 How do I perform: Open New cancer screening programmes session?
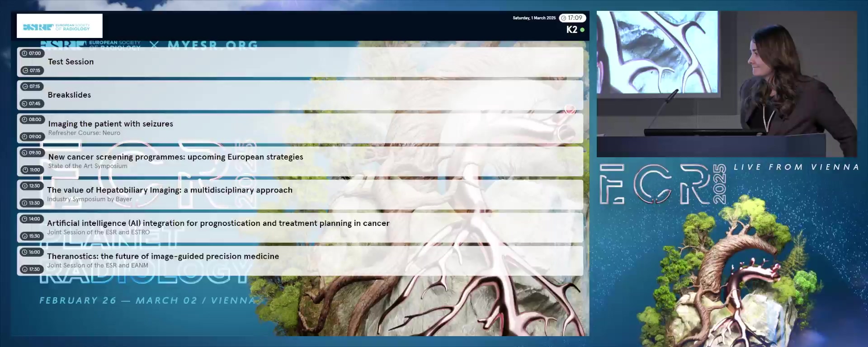point(300,161)
